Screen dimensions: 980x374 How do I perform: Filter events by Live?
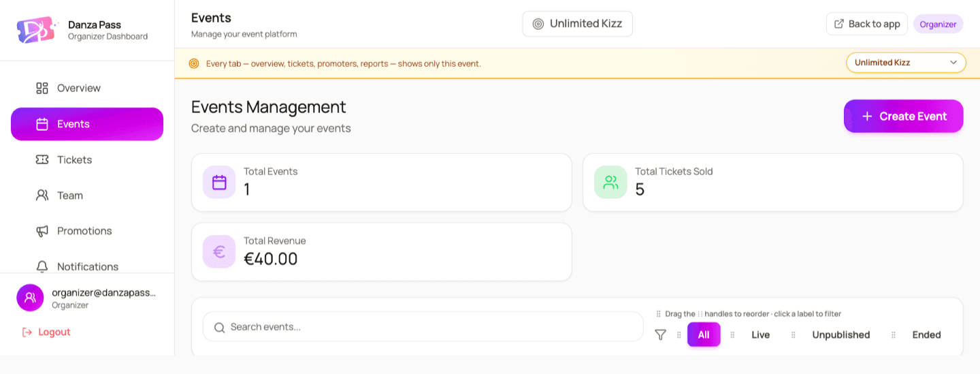pyautogui.click(x=761, y=334)
